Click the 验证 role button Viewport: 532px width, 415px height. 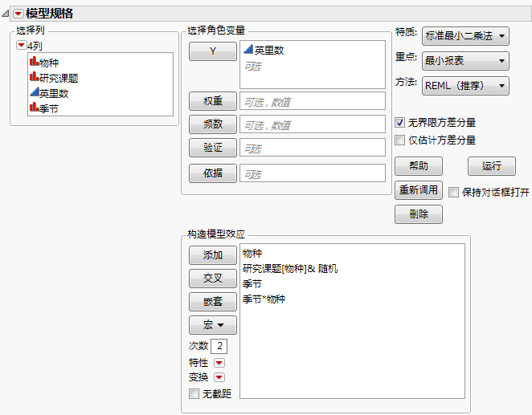point(213,148)
